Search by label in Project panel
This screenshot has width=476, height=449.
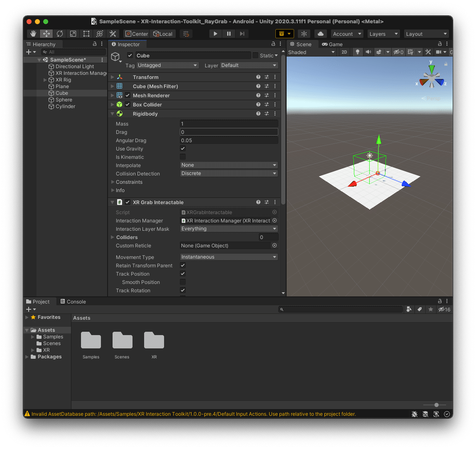pyautogui.click(x=420, y=309)
